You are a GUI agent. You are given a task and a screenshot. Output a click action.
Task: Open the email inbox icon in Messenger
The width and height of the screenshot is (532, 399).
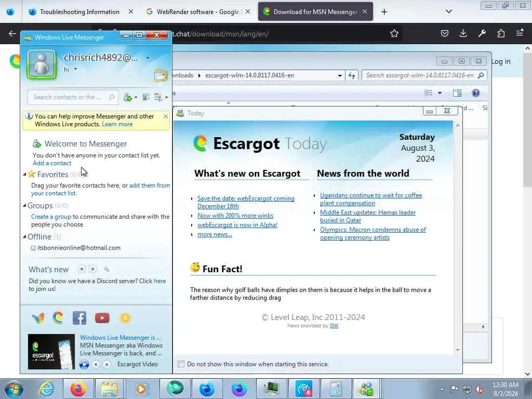[x=161, y=75]
